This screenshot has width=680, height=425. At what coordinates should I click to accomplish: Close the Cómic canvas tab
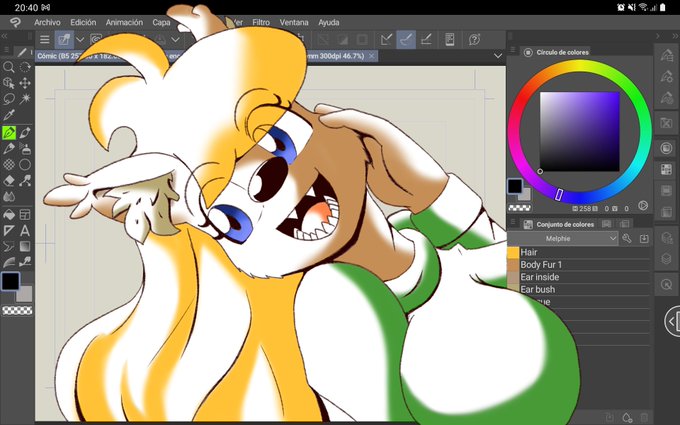click(372, 56)
